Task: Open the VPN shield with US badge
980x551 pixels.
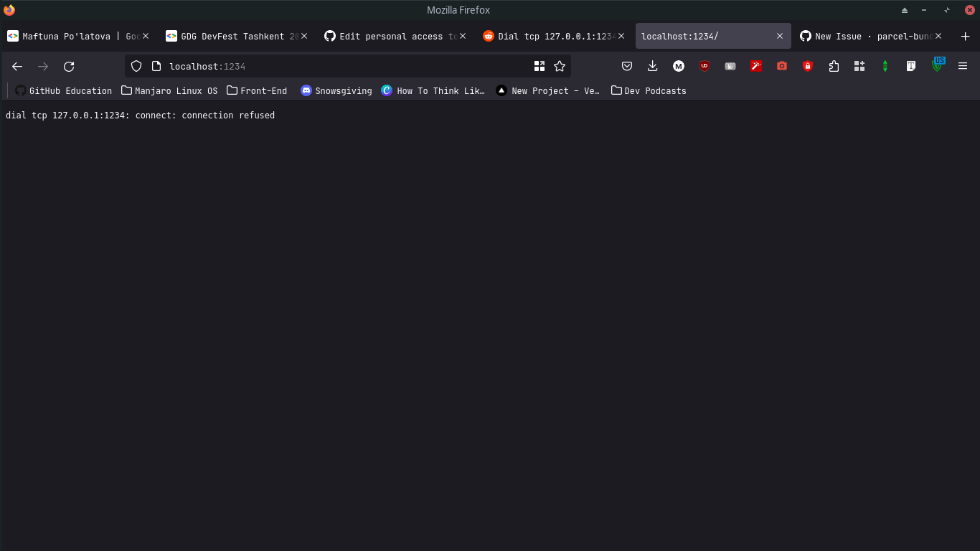Action: (x=938, y=65)
